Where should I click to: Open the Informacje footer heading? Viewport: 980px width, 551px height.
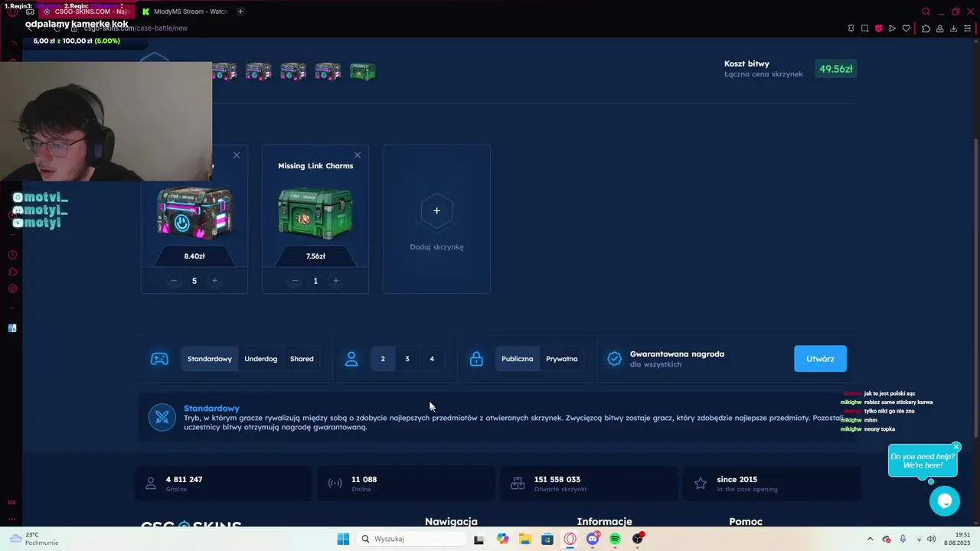click(604, 521)
